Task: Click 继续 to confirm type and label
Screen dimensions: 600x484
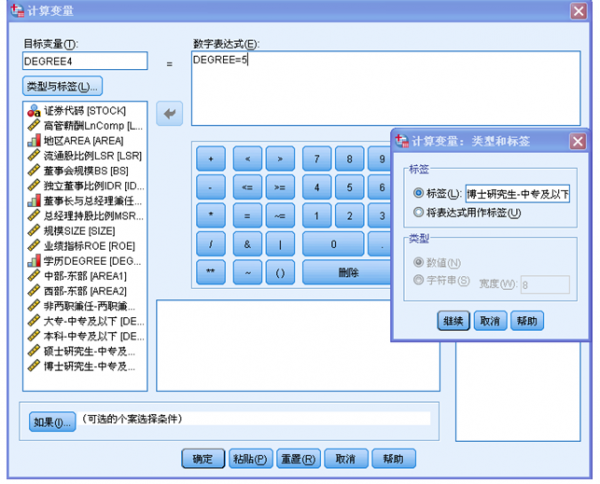Action: (454, 320)
